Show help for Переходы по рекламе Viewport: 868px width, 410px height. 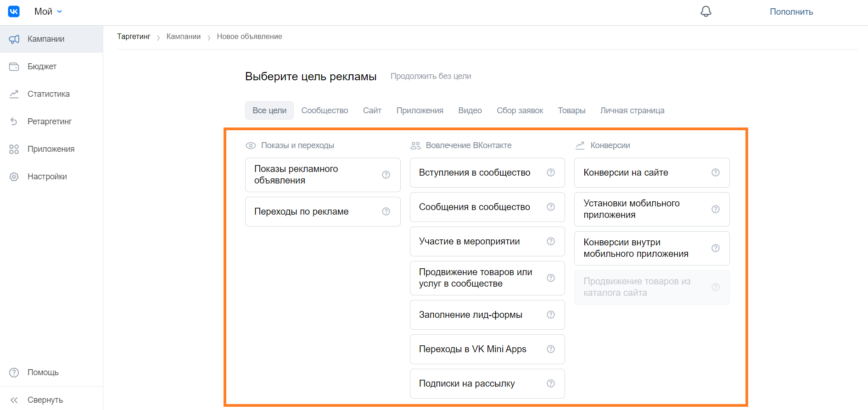point(386,211)
